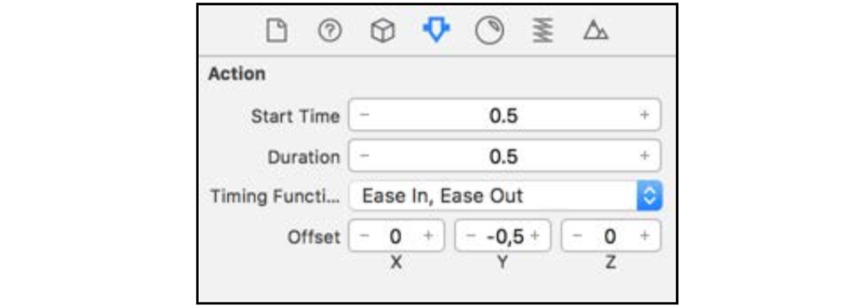Decrease Duration with minus button
Viewport: 868px width, 306px height.
pos(364,156)
